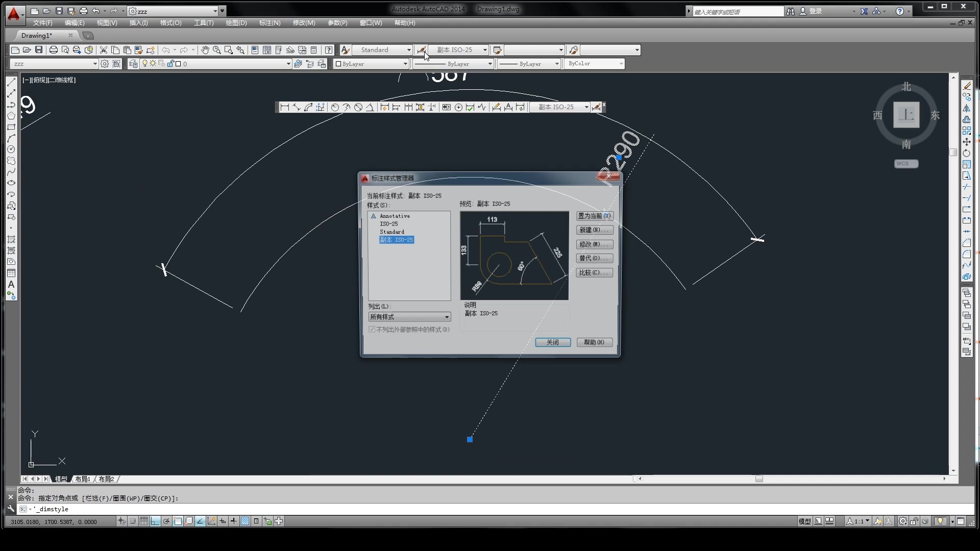Click the Linear dimension icon
The width and height of the screenshot is (980, 551).
click(x=285, y=107)
